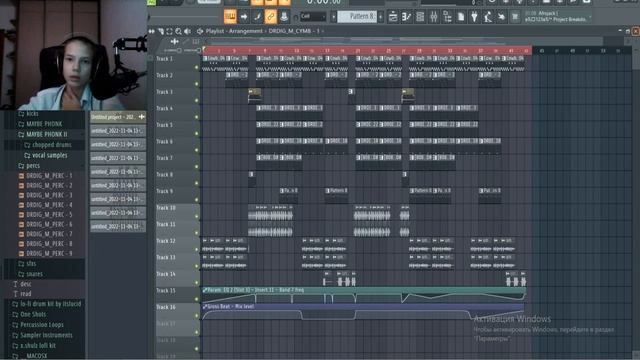Open the Percussion Loops folder
Viewport: 640px width, 360px height.
38,324
